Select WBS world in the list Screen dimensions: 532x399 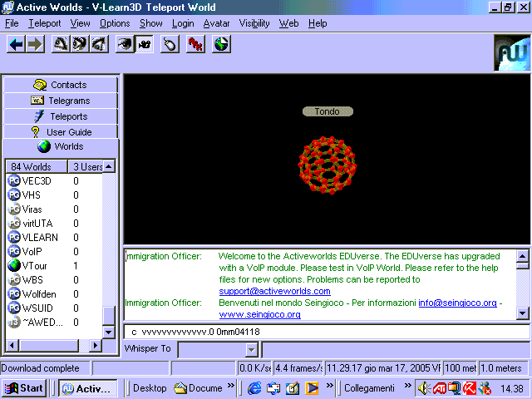click(54, 280)
